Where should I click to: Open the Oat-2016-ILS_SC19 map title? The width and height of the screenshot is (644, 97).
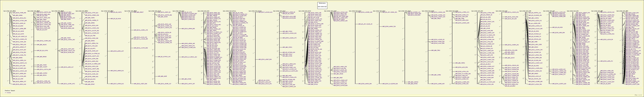155,11
